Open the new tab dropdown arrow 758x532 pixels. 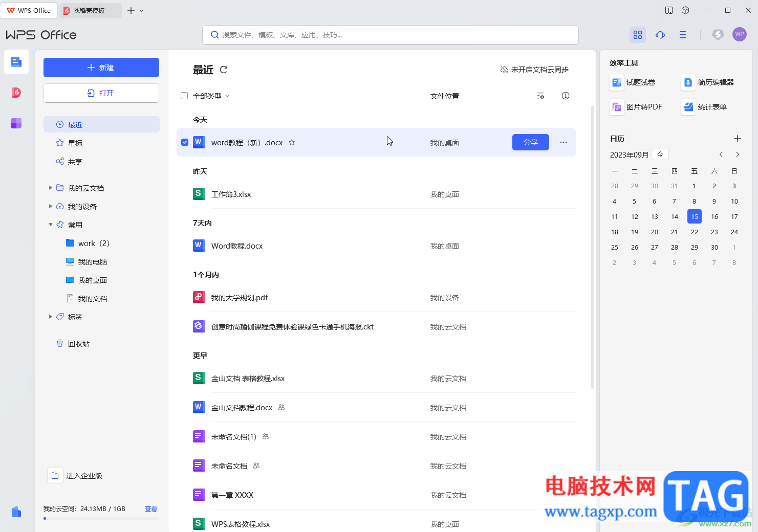(x=142, y=11)
